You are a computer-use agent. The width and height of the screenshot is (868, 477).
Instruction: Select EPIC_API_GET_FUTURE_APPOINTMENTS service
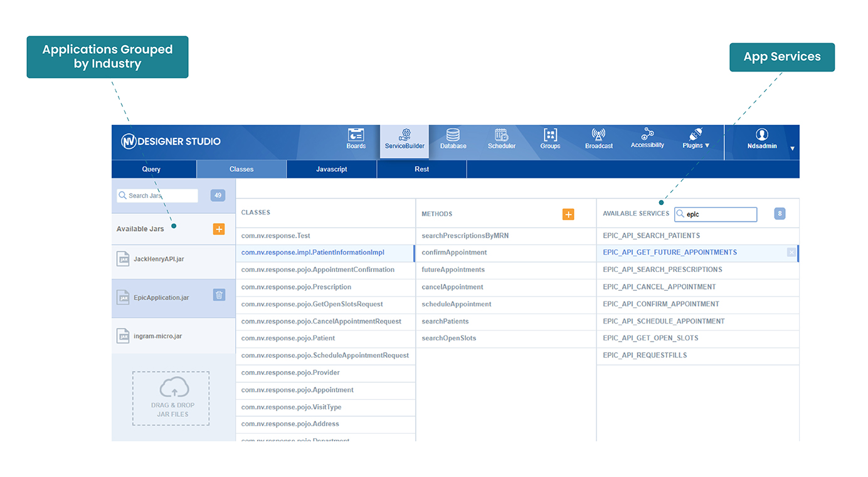(x=698, y=253)
